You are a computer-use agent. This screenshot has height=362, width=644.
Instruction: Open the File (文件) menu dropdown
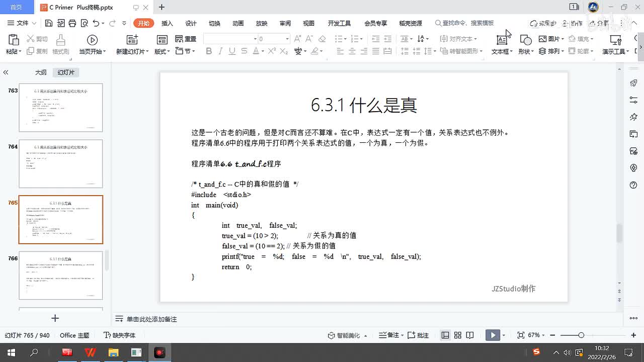22,23
